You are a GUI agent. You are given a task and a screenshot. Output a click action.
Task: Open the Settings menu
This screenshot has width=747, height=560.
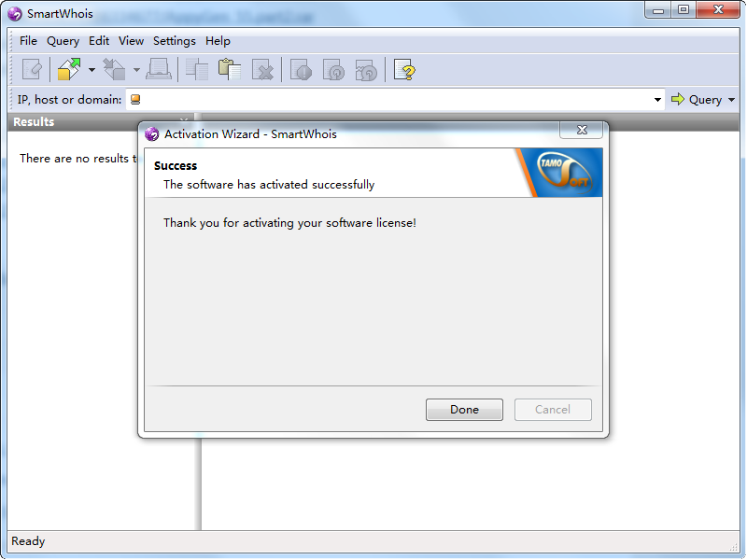coord(175,41)
